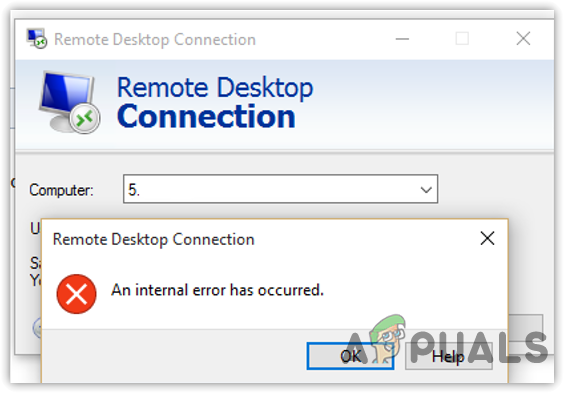
Task: Click the bold 'Connection' banner heading
Action: tap(206, 116)
